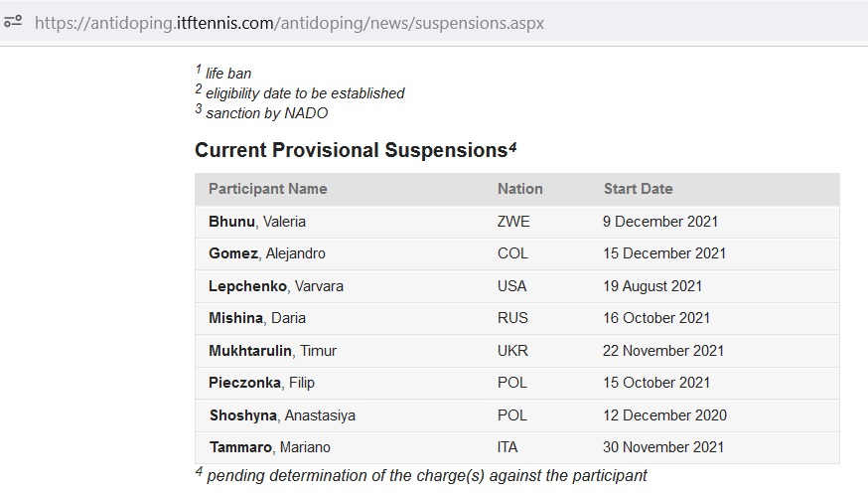Viewport: 868px width, 494px height.
Task: Click the Participant Name column header
Action: (267, 189)
